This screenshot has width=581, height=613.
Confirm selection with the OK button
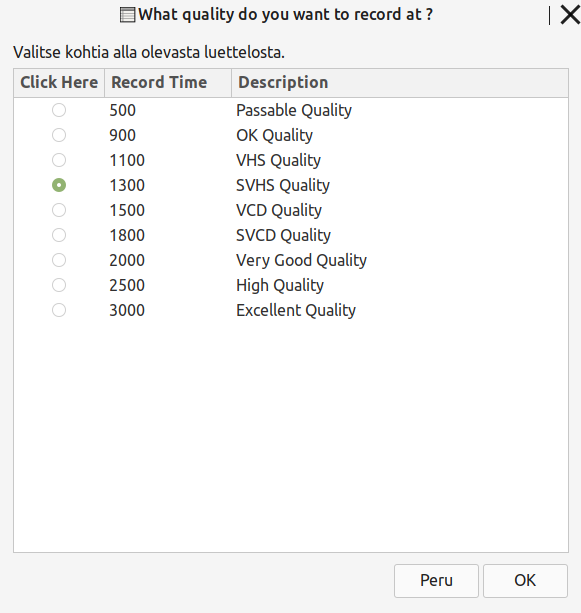click(x=525, y=581)
